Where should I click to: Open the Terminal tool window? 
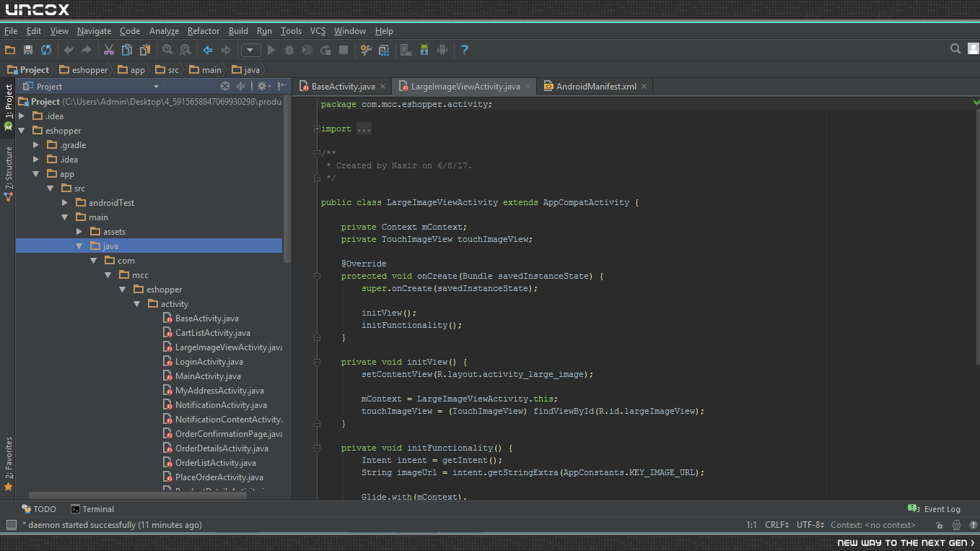click(x=92, y=509)
